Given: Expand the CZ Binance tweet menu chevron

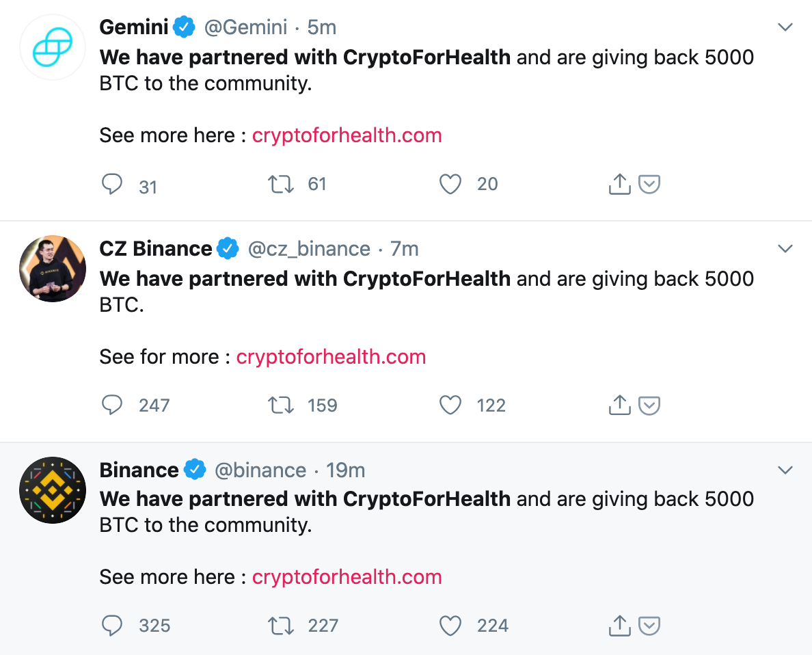Looking at the screenshot, I should point(785,249).
